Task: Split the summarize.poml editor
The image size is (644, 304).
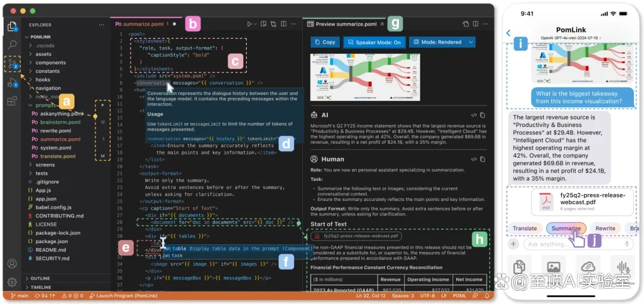Action: [283, 24]
